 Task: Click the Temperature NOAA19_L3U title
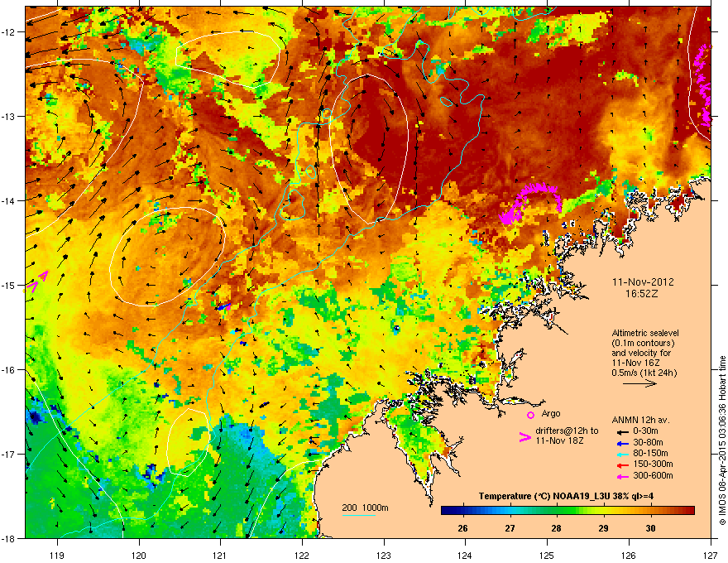tap(566, 496)
